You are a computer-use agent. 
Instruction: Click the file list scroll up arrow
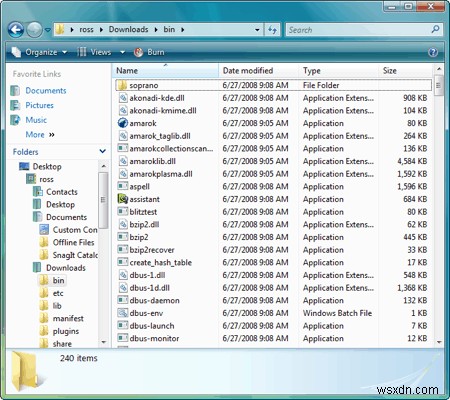click(439, 69)
